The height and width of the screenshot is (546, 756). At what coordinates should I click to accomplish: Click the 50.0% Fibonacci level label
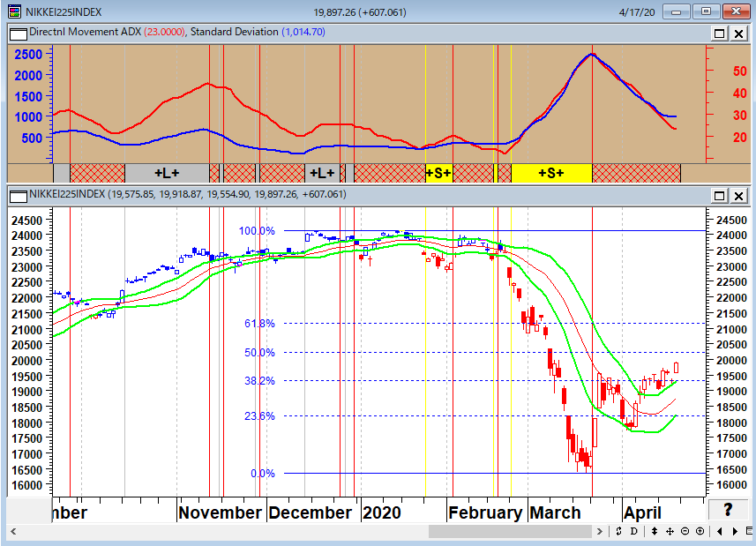(x=259, y=352)
